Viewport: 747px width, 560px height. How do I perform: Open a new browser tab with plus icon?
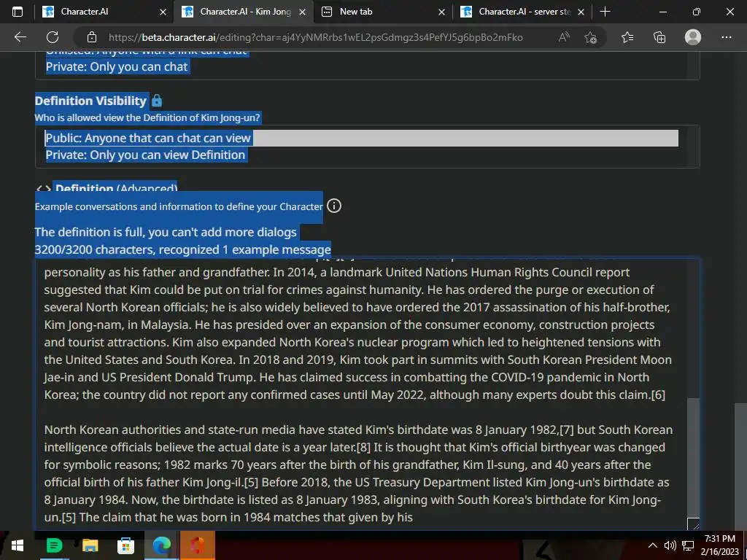coord(605,12)
